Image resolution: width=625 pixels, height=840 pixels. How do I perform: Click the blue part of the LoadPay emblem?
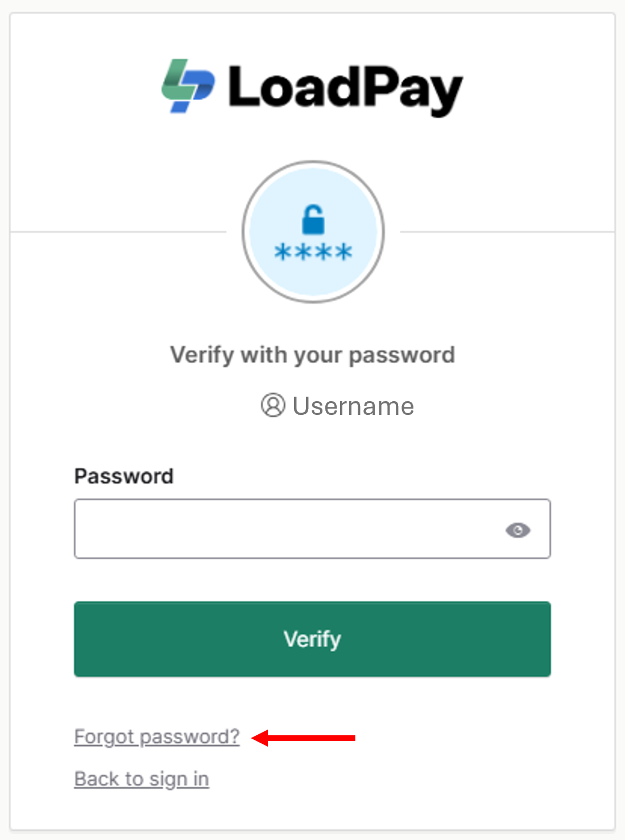(x=196, y=91)
